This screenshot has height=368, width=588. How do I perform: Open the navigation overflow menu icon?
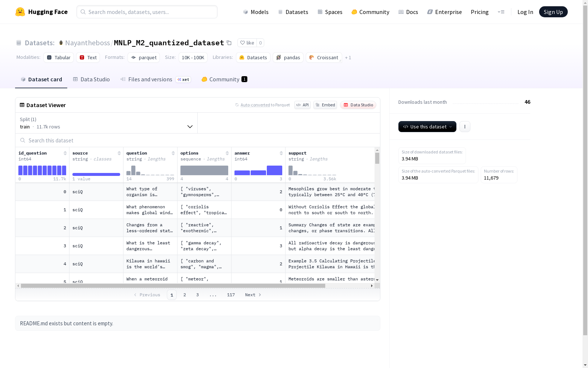click(501, 12)
